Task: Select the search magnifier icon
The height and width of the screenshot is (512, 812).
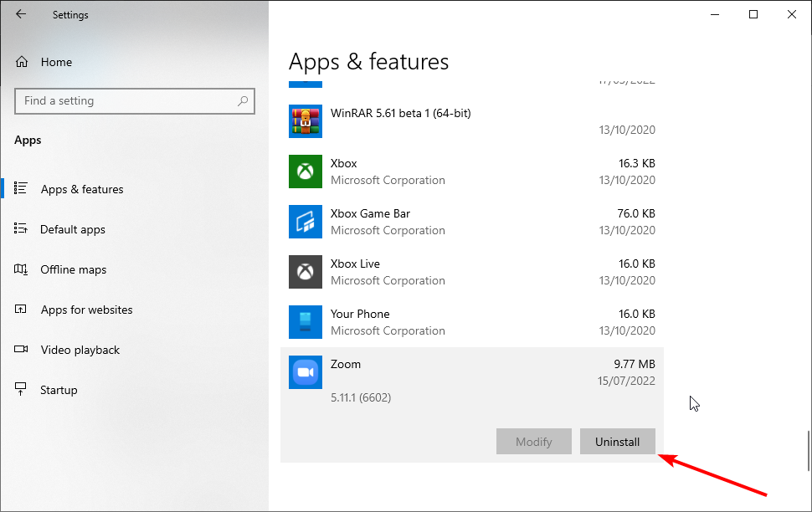Action: pyautogui.click(x=243, y=101)
